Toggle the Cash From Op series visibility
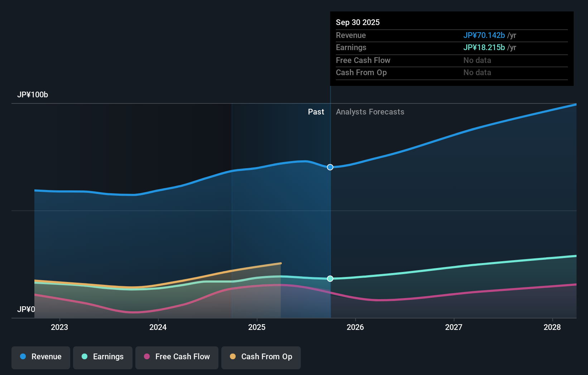The width and height of the screenshot is (588, 375). (261, 357)
